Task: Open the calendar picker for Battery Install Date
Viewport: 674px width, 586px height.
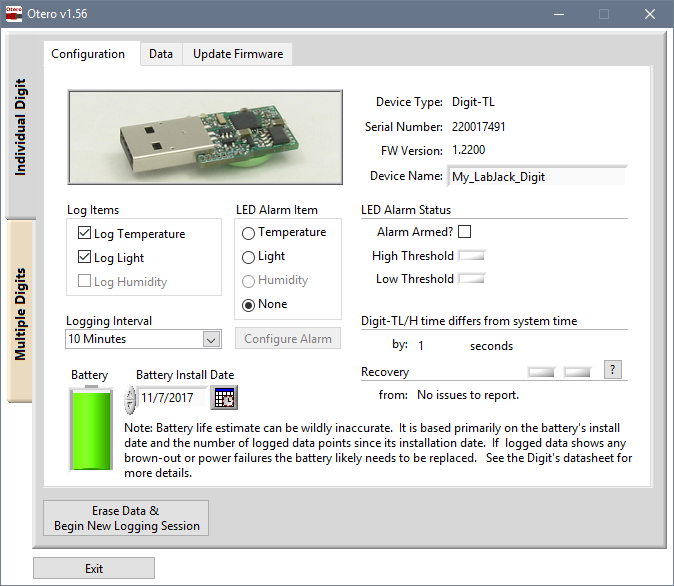Action: point(224,397)
